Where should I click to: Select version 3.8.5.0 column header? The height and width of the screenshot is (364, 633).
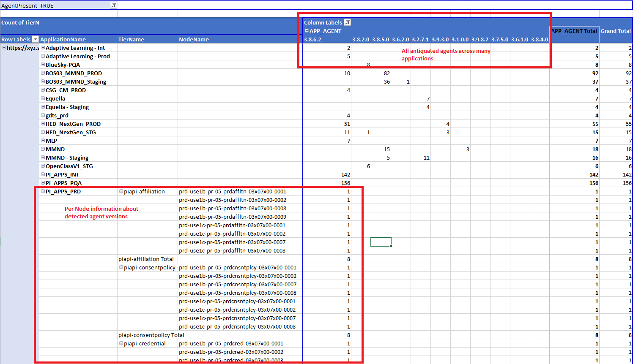click(381, 39)
